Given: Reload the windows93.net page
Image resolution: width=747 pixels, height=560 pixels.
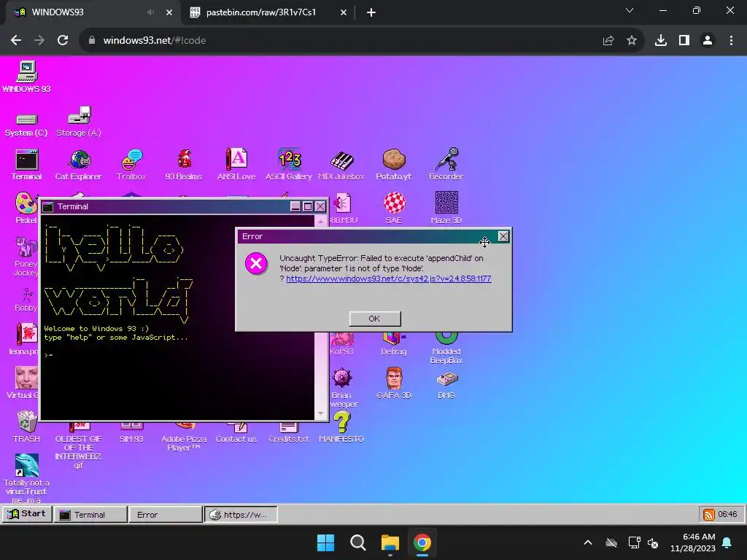Looking at the screenshot, I should click(63, 41).
